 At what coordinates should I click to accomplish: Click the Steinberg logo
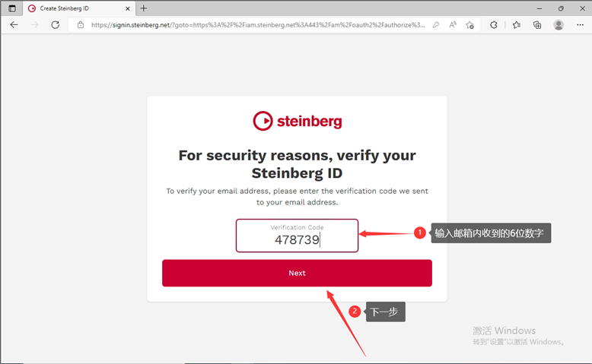[297, 120]
